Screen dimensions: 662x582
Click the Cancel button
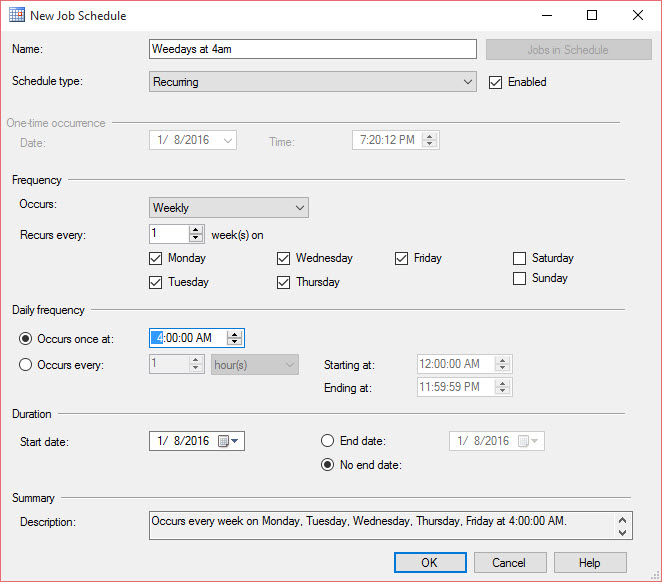click(510, 562)
